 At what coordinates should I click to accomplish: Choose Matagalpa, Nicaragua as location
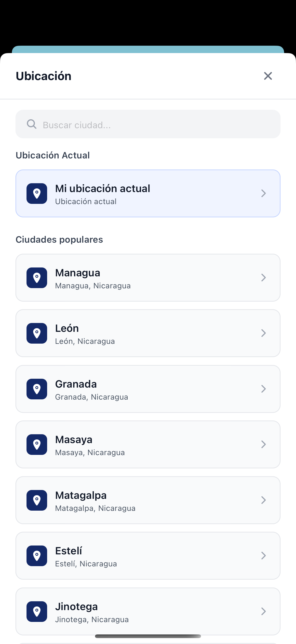tap(147, 500)
